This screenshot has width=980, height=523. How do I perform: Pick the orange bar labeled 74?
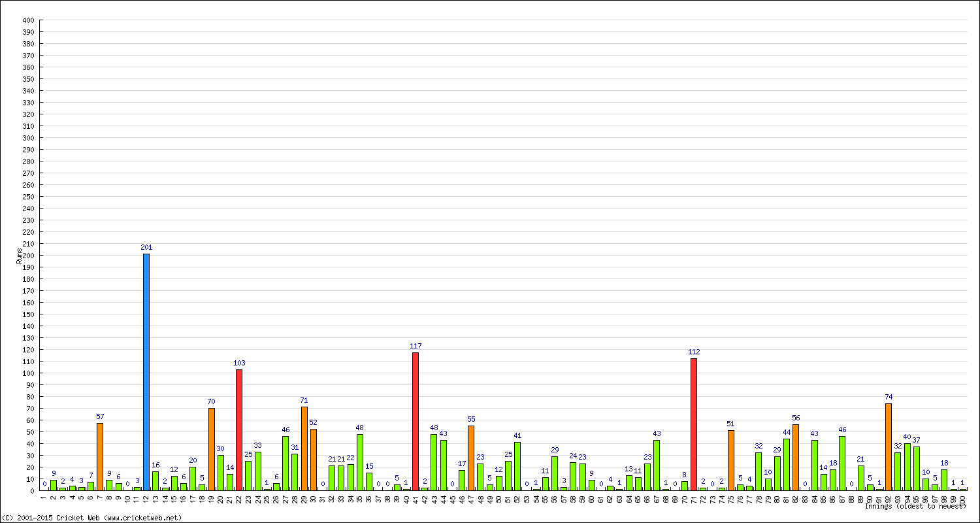(889, 447)
